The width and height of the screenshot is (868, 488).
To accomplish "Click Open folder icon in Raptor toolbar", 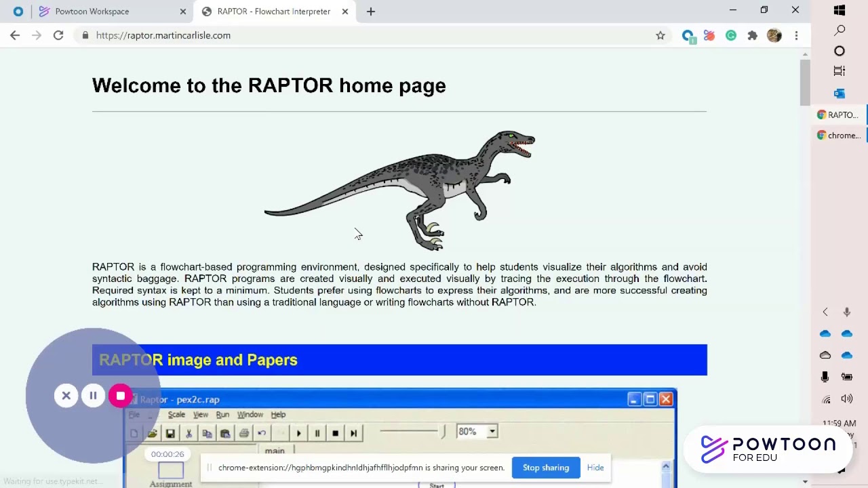I will click(x=152, y=434).
